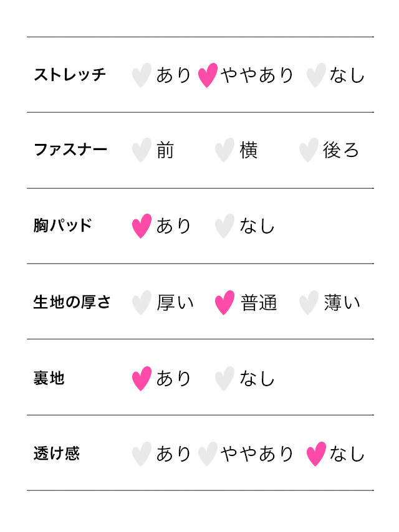Click the pink heart for 胸パッド あり
Screen dimensions: 399x532
[142, 226]
